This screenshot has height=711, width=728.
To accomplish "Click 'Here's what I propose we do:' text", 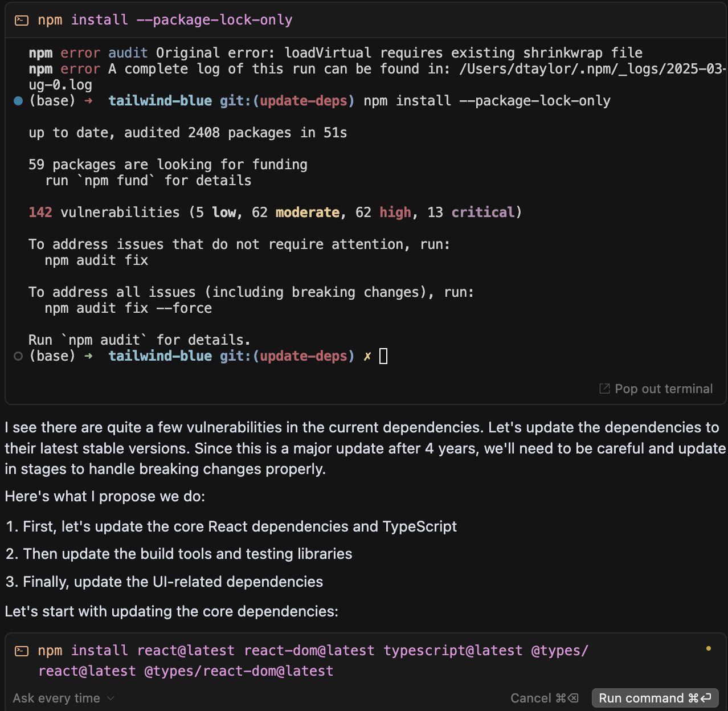I will [x=105, y=496].
